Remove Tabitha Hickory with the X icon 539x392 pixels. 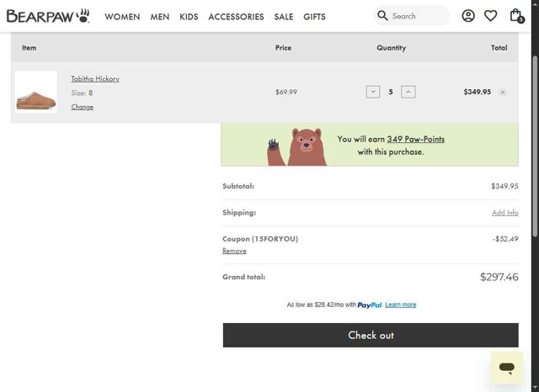tap(503, 92)
